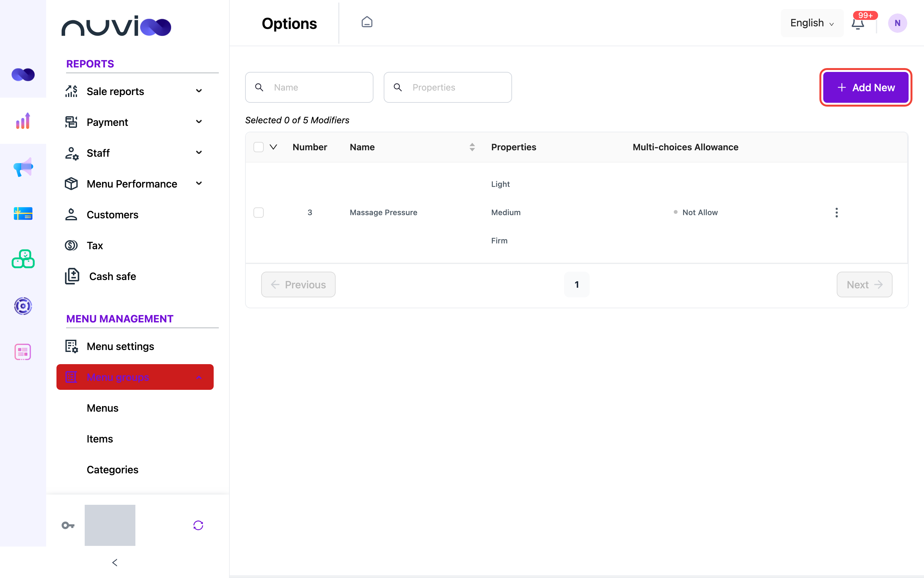Open the English language dropdown
This screenshot has height=578, width=924.
812,23
